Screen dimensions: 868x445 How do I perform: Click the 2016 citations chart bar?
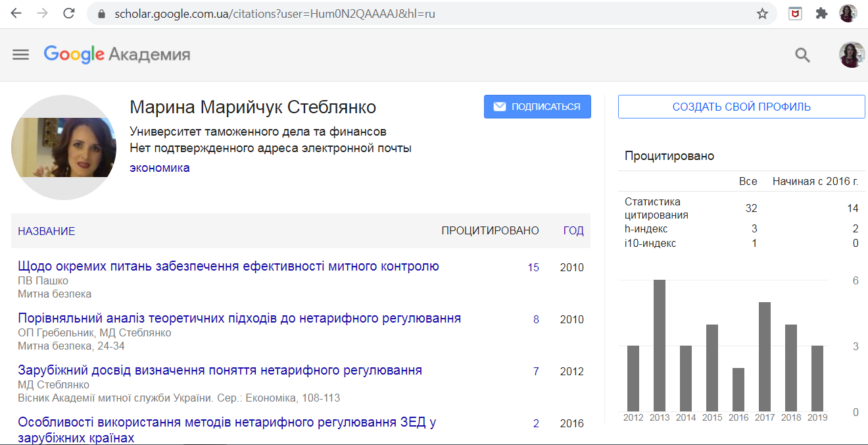coord(738,390)
